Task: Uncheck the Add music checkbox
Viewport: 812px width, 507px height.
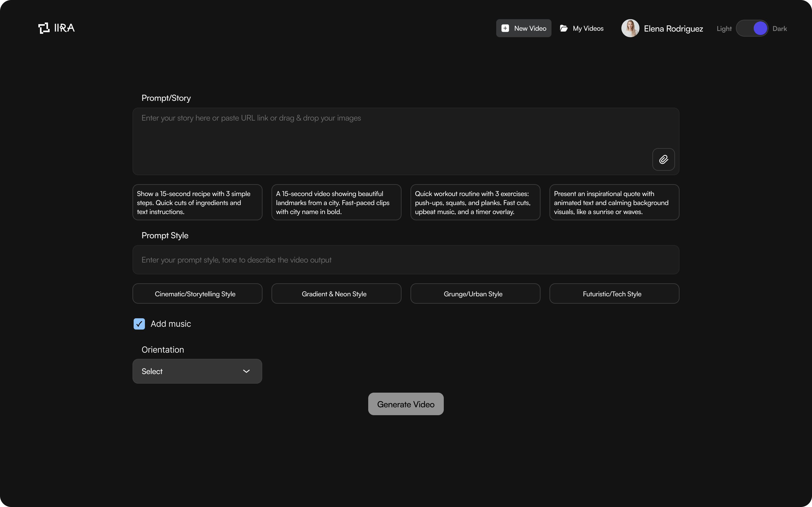Action: coord(139,324)
